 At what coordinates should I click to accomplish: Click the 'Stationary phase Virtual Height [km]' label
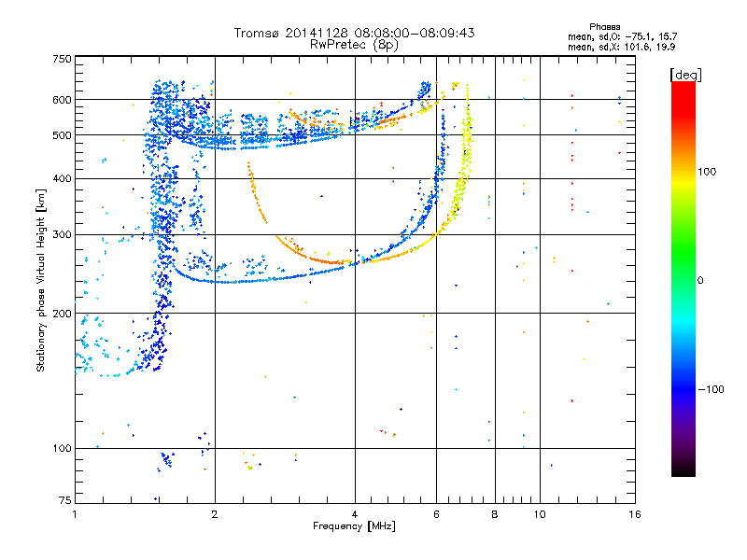tap(41, 280)
